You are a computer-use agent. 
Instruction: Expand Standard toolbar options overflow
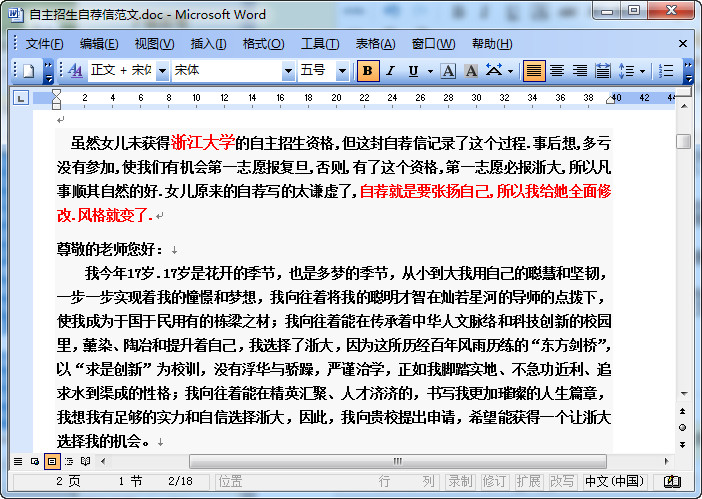48,72
